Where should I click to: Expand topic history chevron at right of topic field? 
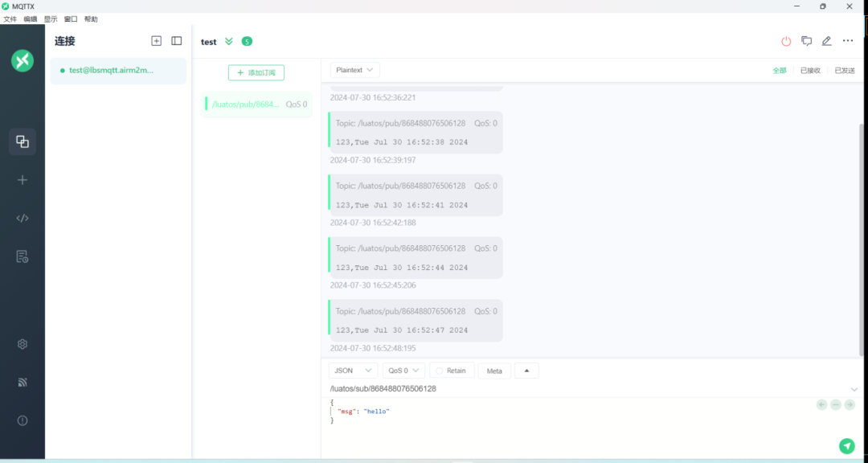click(x=854, y=389)
